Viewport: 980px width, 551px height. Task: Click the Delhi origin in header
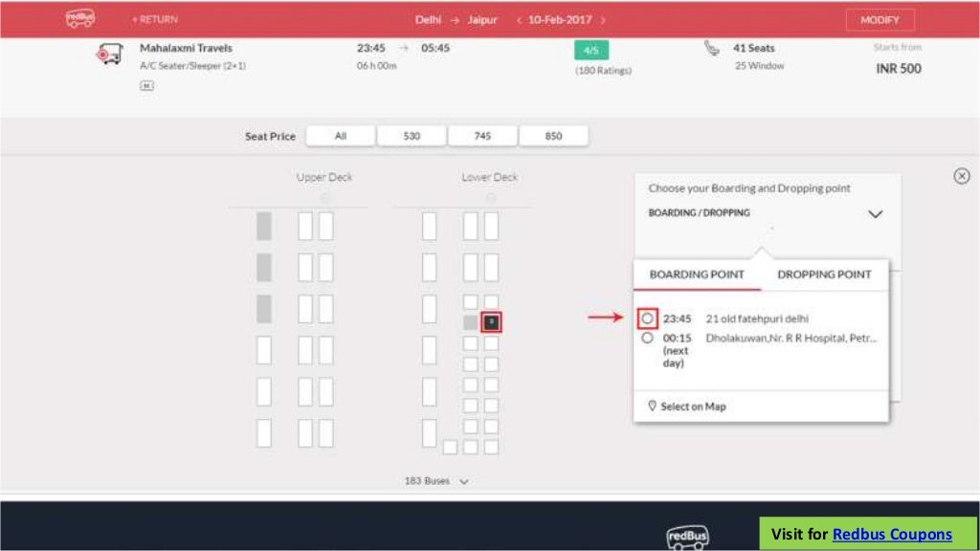pyautogui.click(x=428, y=20)
